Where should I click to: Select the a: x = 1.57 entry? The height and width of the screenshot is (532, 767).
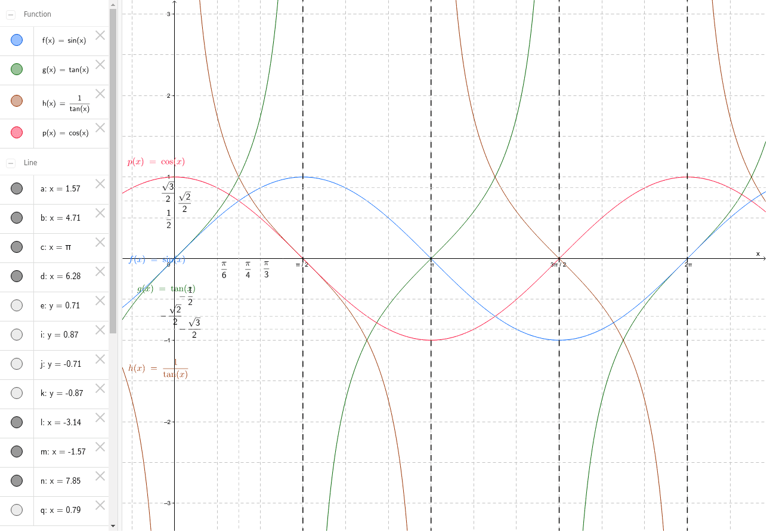pos(60,188)
